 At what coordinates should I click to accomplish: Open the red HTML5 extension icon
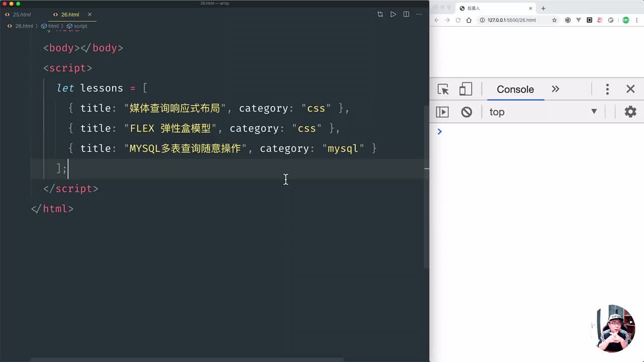pos(600,20)
